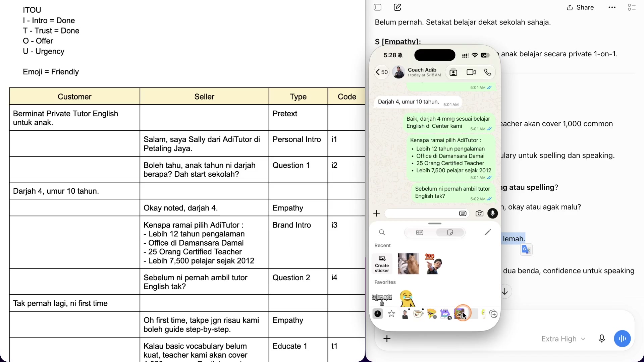Open the sticker search magnifier

(x=382, y=232)
